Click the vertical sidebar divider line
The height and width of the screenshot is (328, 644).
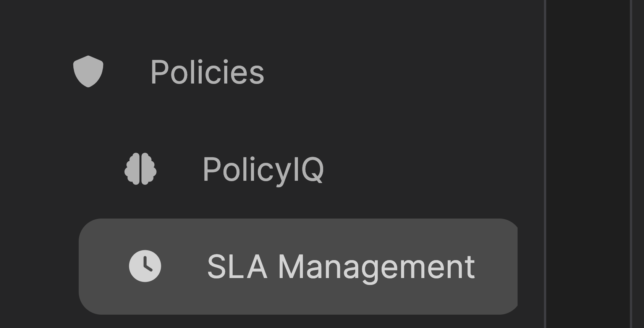(545, 164)
